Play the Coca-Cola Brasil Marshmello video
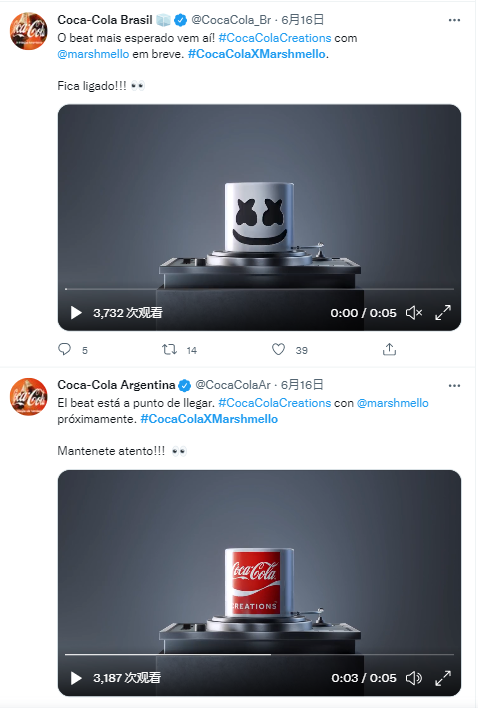 [76, 312]
